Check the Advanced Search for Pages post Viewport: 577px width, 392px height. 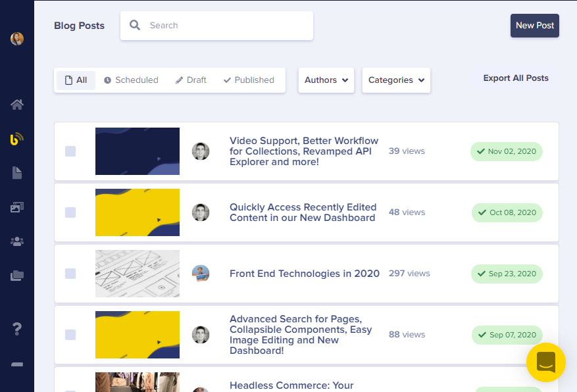point(70,335)
